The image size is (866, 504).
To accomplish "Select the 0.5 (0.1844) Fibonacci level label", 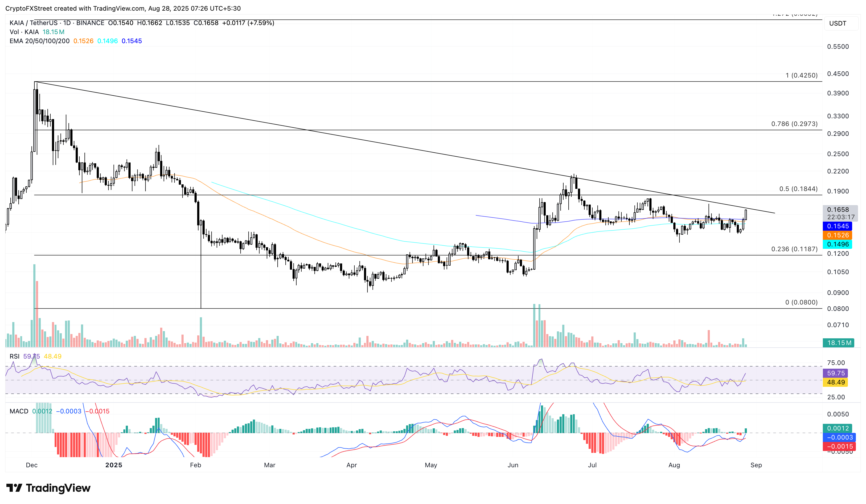I will point(798,189).
